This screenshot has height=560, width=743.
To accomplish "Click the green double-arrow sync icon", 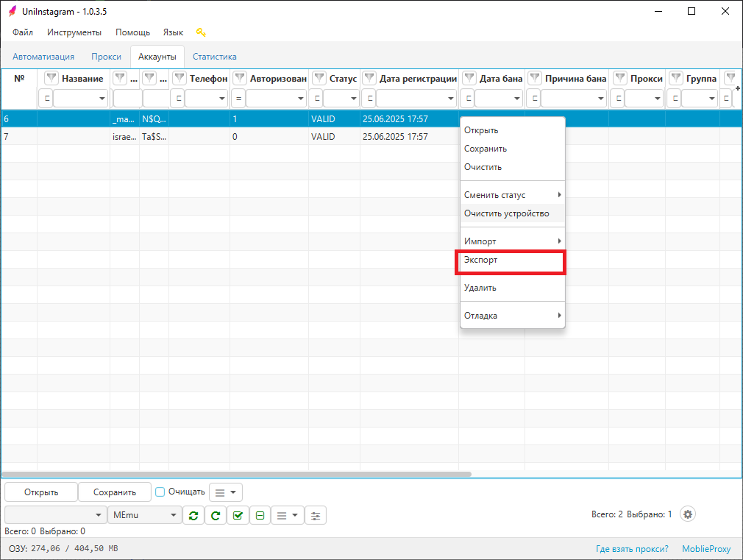I will click(193, 516).
